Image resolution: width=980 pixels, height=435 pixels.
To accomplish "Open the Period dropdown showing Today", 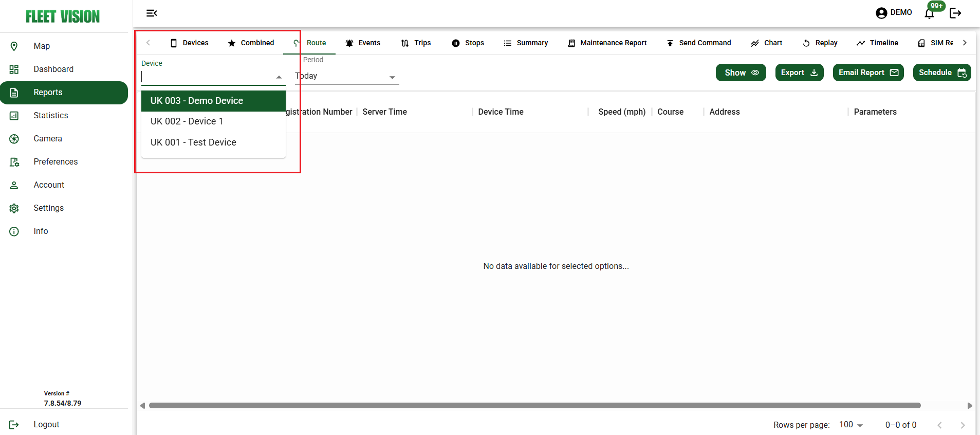I will click(x=346, y=76).
